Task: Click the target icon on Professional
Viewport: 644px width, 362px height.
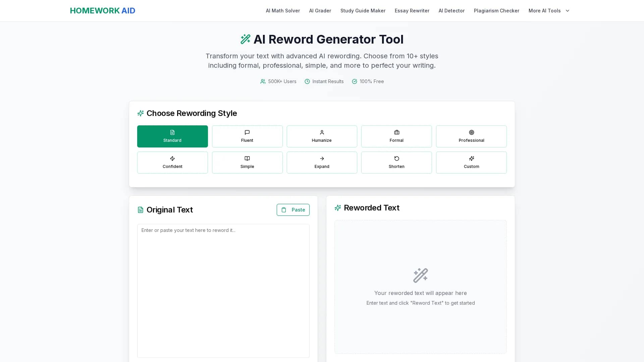Action: point(472,132)
